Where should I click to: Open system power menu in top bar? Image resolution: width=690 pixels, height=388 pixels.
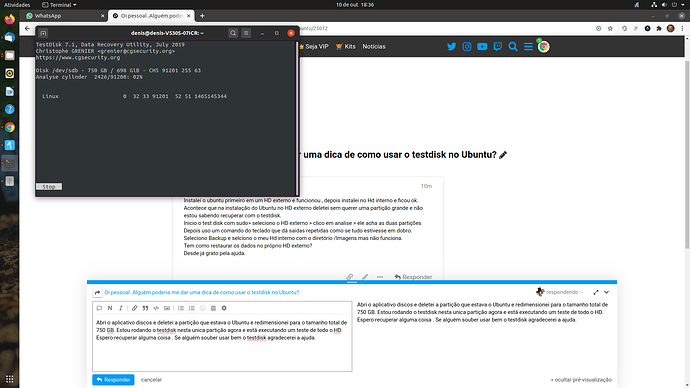coord(674,5)
